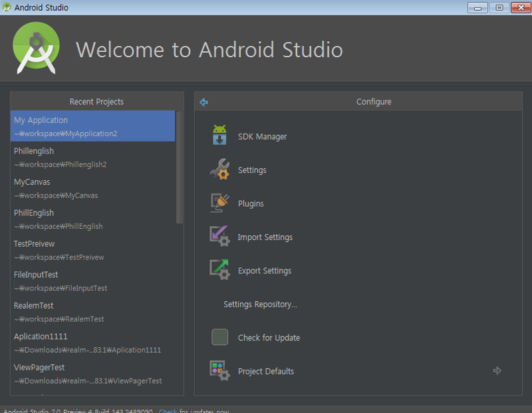This screenshot has width=532, height=413.
Task: Click the Android Studio logo in the header
Action: [37, 48]
